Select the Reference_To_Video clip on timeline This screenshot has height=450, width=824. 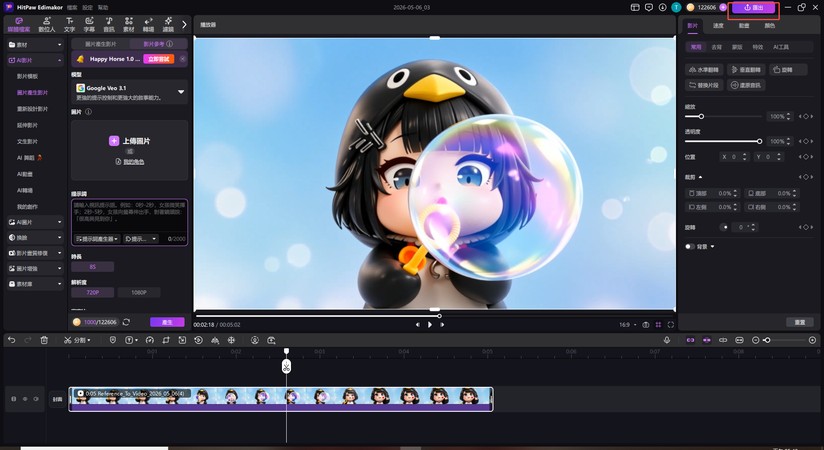pos(281,399)
